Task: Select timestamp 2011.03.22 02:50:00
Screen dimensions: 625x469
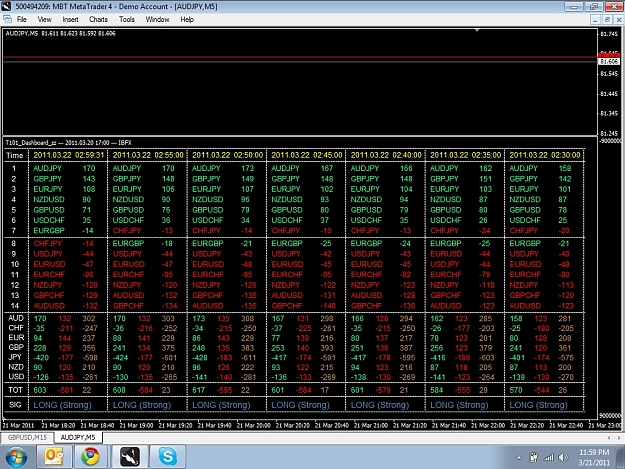Action: 227,155
